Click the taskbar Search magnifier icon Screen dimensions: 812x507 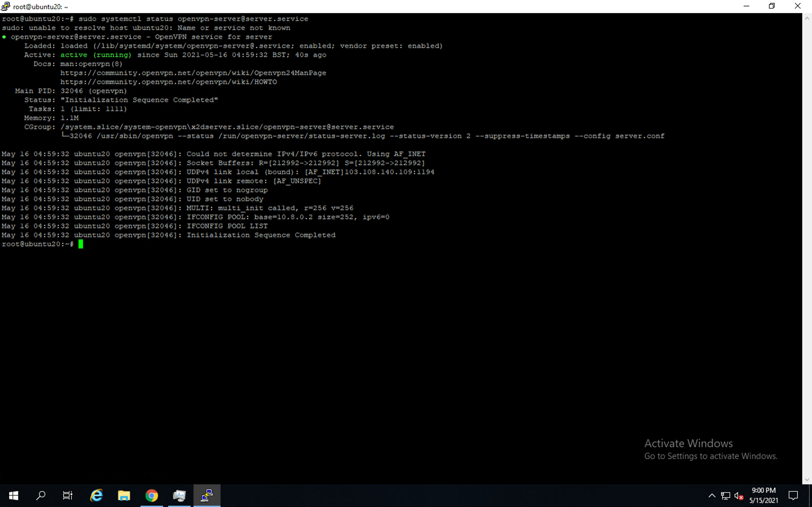(41, 495)
